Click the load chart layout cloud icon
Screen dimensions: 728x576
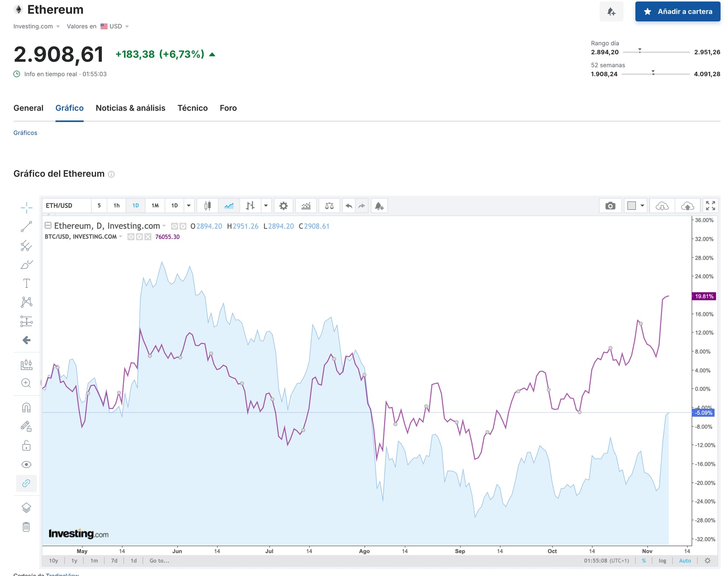click(x=662, y=206)
